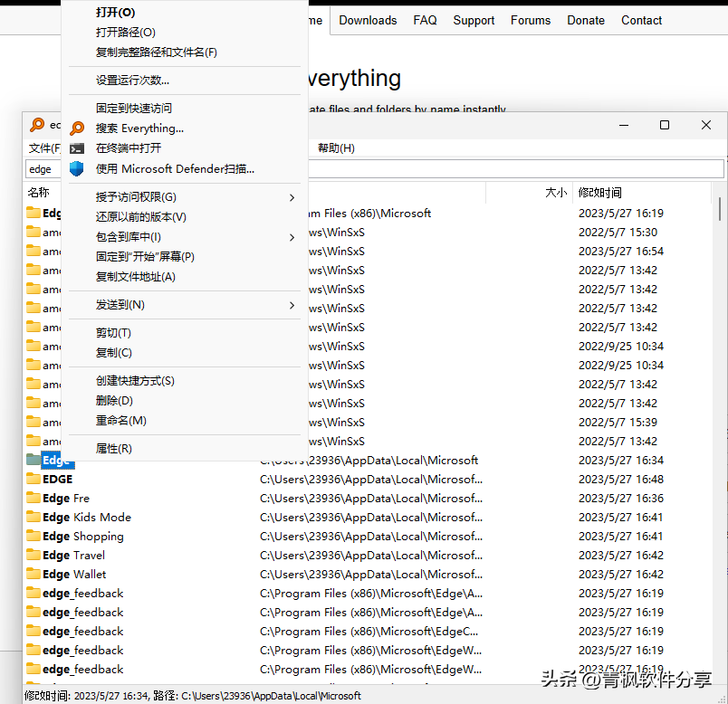Click the results vertical scrollbar thumb
Viewport: 728px width, 704px height.
coord(720,208)
